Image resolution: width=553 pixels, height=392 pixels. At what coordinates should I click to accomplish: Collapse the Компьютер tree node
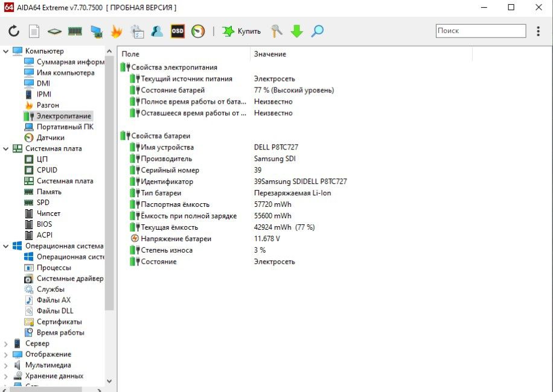(5, 51)
